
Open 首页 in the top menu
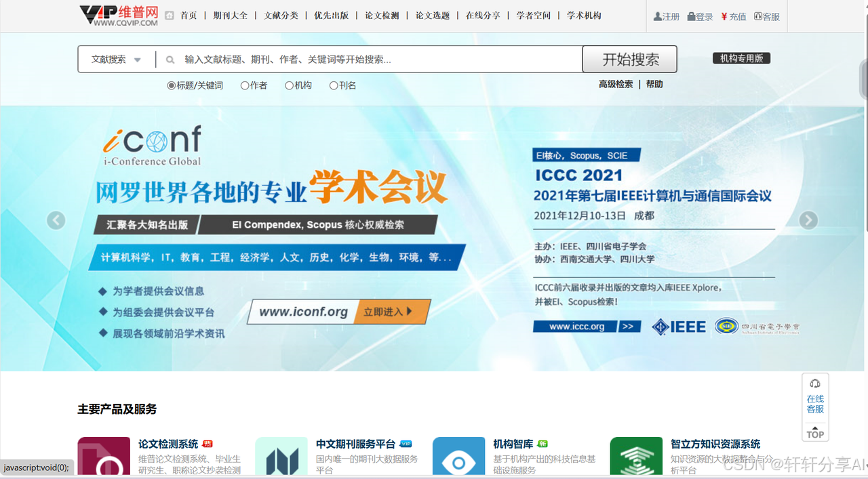tap(189, 16)
